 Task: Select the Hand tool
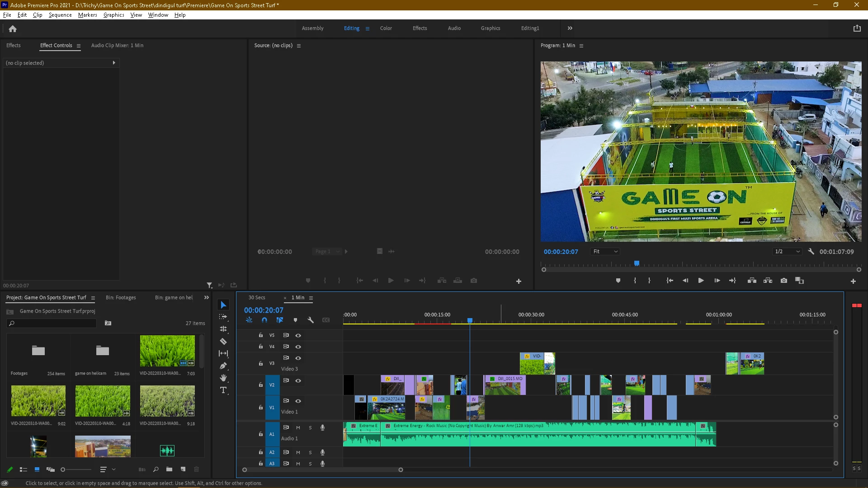click(223, 378)
